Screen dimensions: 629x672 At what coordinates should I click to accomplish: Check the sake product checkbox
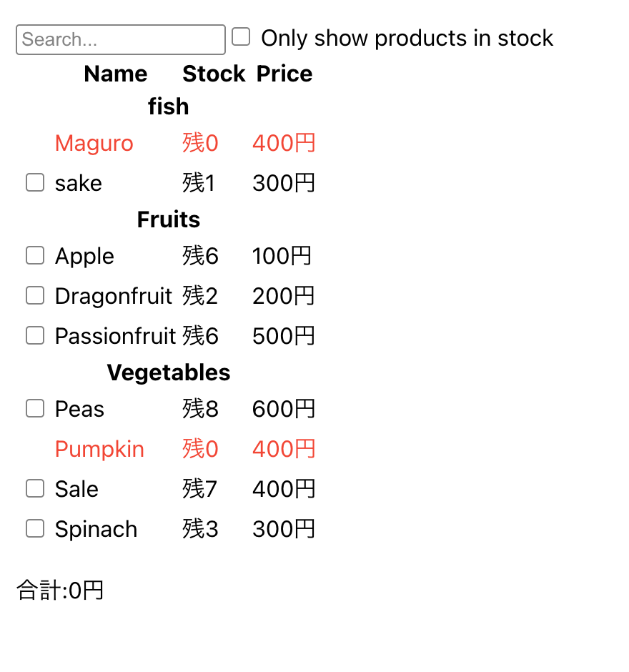click(35, 183)
